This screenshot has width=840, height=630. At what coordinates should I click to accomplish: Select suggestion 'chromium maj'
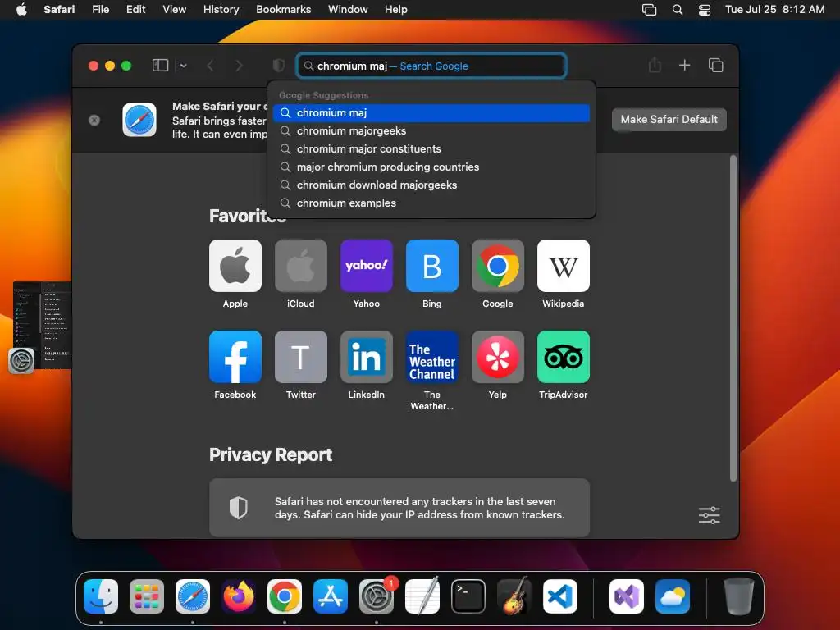point(431,113)
